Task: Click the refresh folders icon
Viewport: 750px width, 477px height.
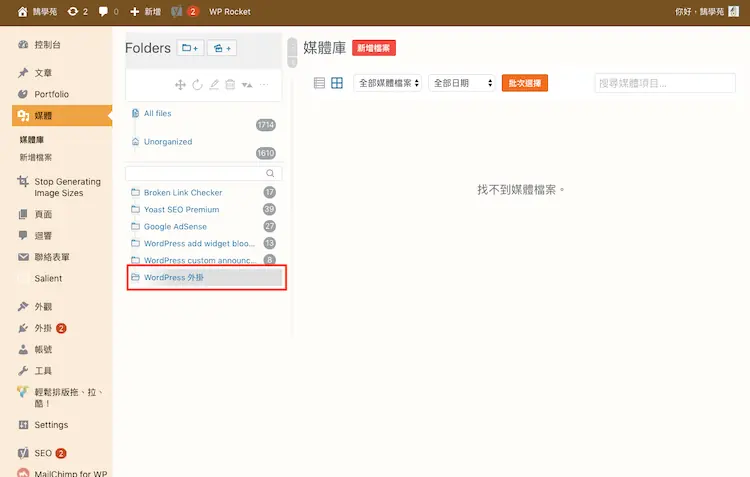Action: (197, 85)
